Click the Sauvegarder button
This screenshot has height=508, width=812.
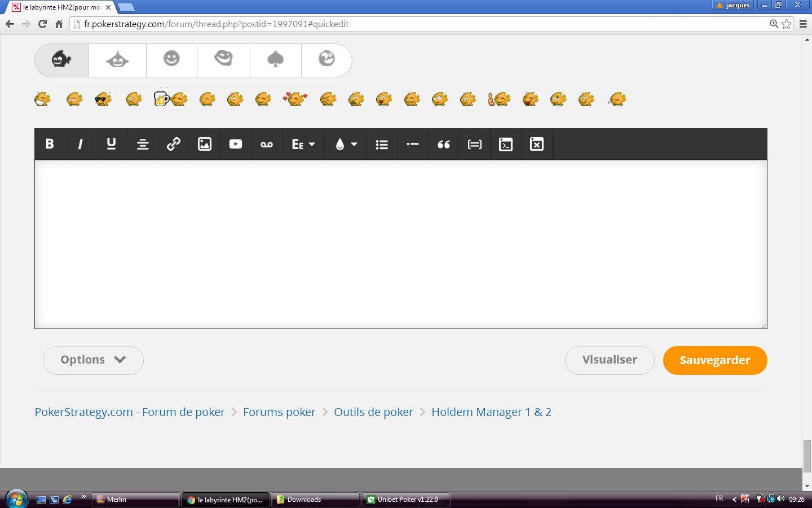(715, 360)
